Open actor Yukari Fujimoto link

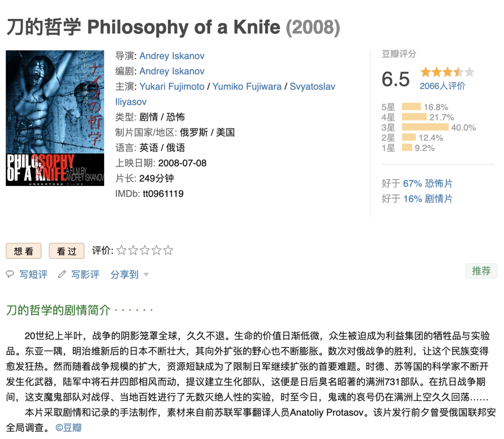(x=172, y=87)
